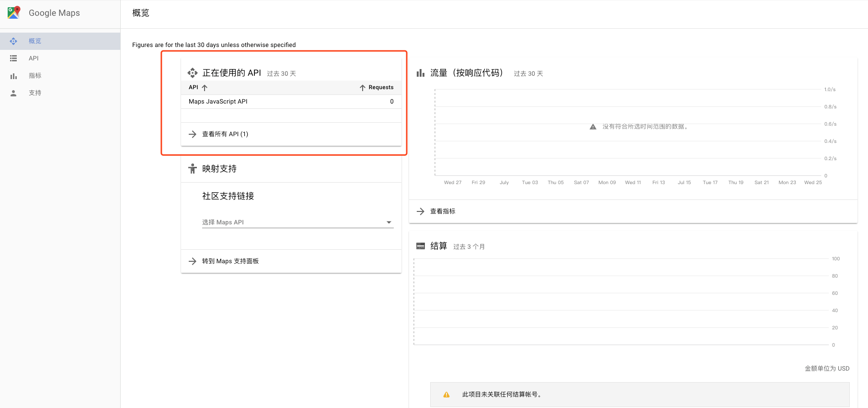
Task: Click the 结算 heading
Action: 438,246
